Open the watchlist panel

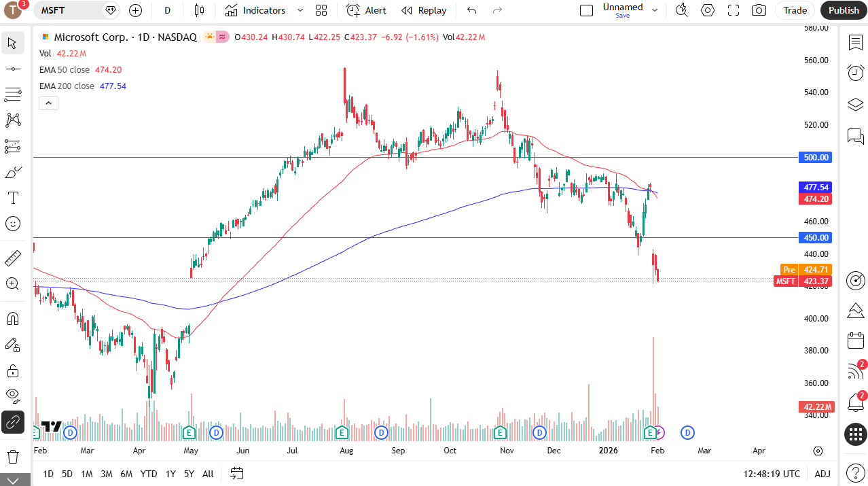click(x=855, y=43)
